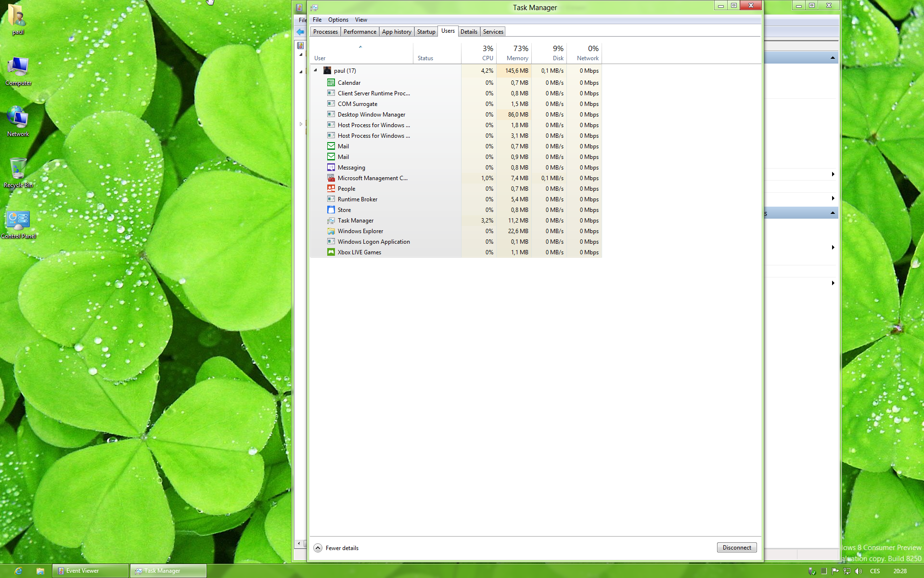Sort by the Memory column header
924x578 pixels.
click(x=514, y=53)
